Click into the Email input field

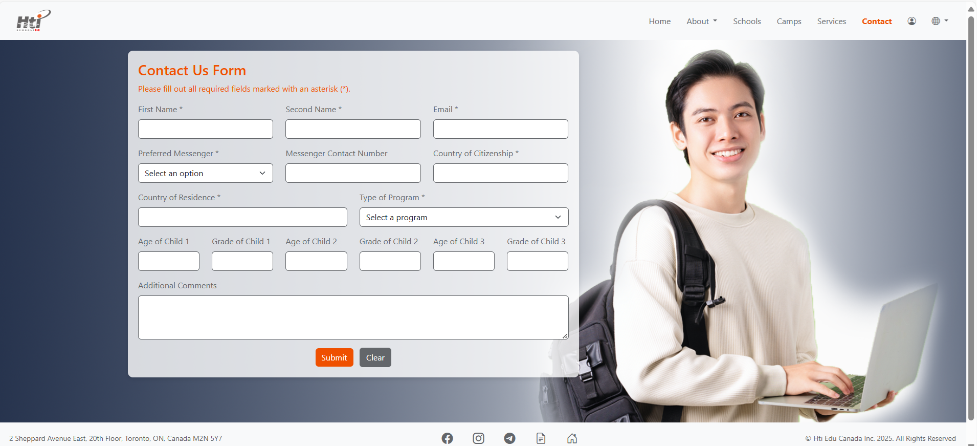[500, 129]
